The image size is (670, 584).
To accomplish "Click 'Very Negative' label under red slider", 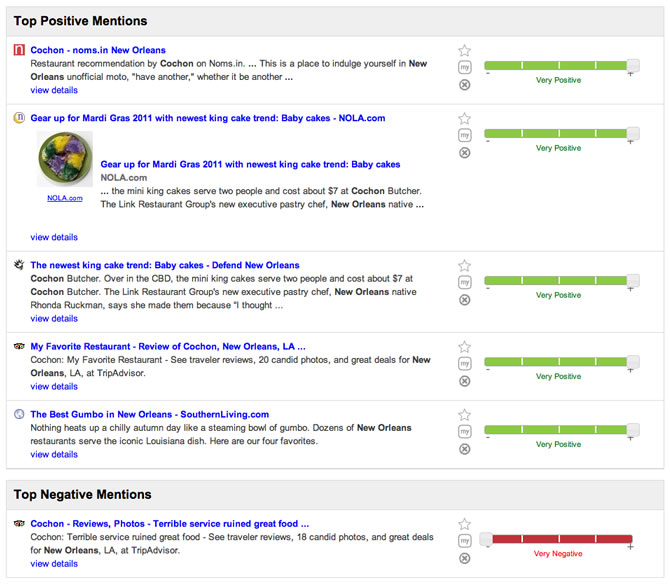I will coord(558,553).
